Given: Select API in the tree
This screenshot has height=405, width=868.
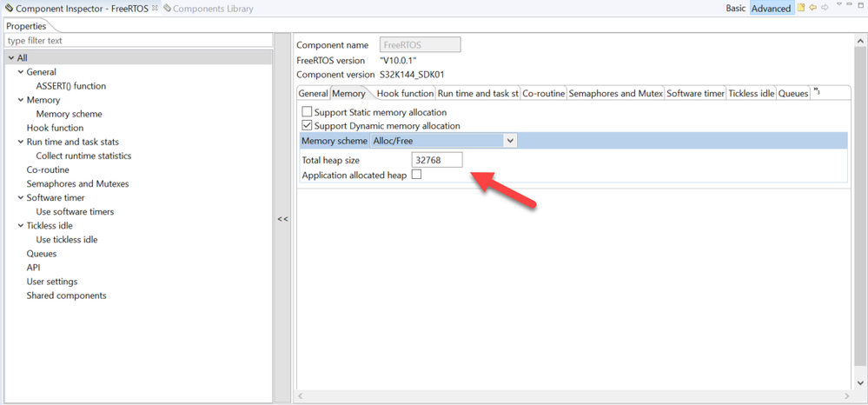Looking at the screenshot, I should click(33, 268).
